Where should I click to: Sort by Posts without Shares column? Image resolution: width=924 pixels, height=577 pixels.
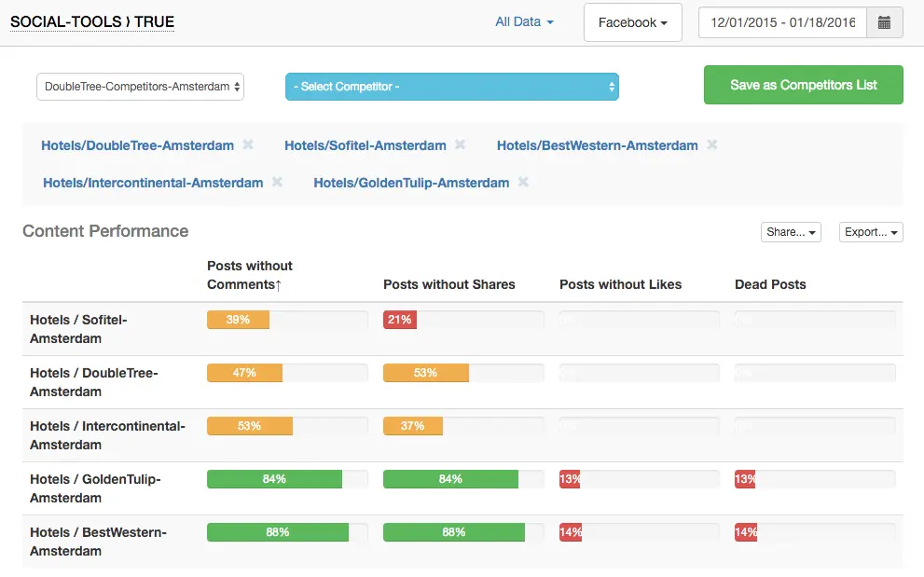[x=448, y=284]
